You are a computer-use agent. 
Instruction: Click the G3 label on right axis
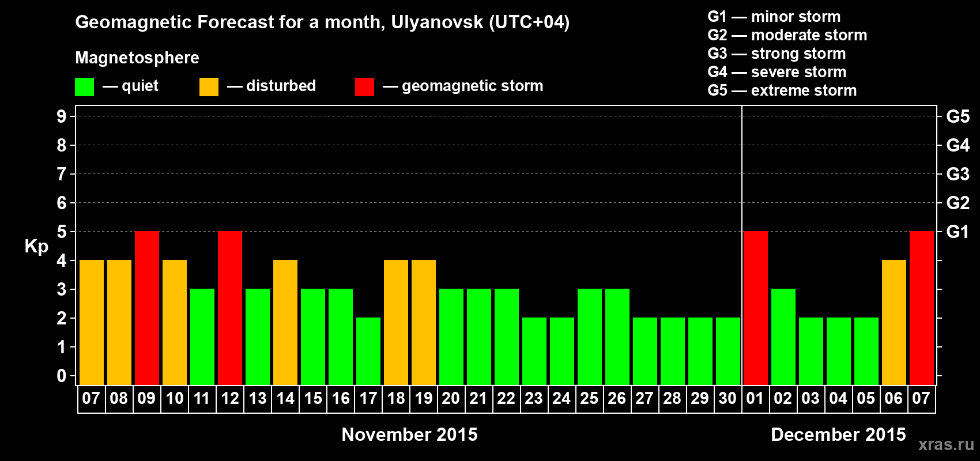958,174
